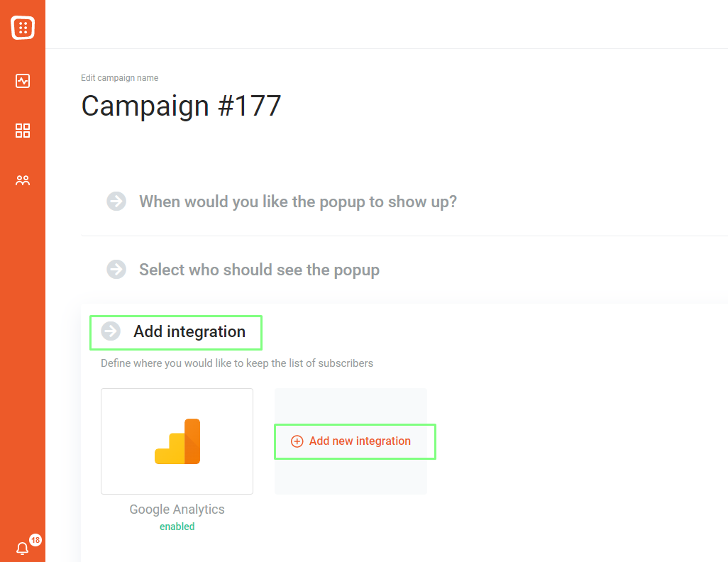Toggle the enabled status of Google Analytics

[177, 527]
